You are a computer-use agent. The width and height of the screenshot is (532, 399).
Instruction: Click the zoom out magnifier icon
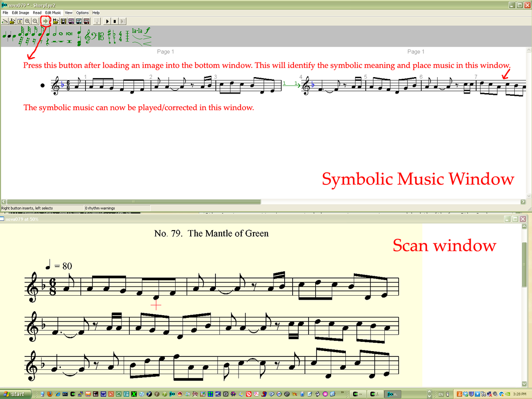35,21
